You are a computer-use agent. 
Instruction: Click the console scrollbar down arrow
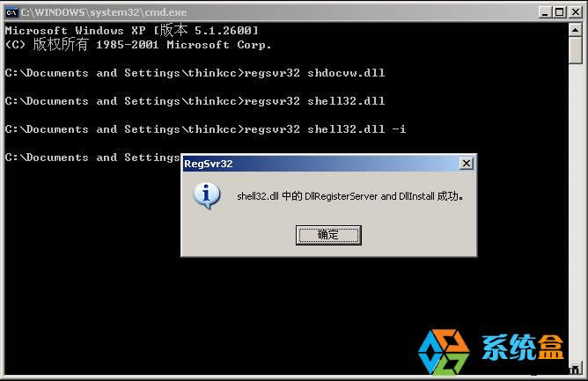[576, 368]
